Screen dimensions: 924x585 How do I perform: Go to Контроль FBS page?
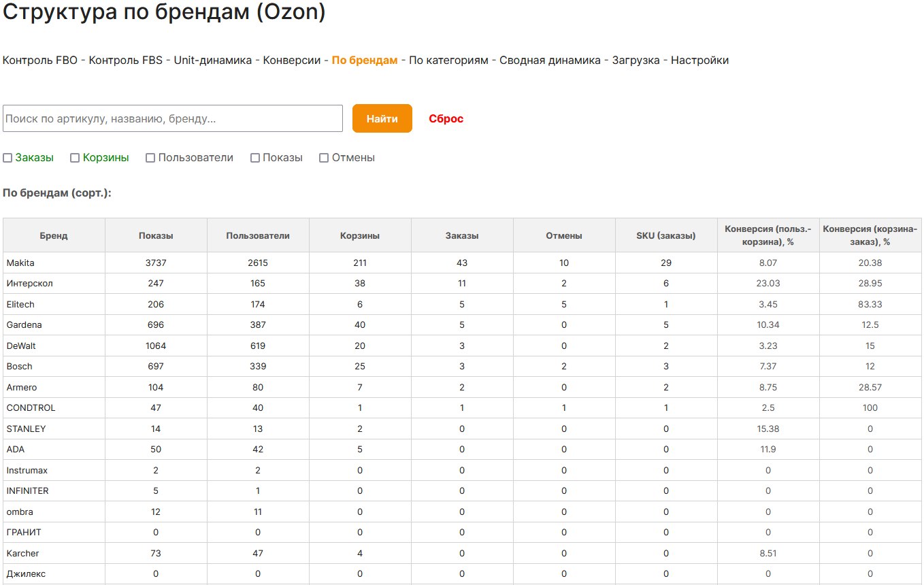(126, 61)
